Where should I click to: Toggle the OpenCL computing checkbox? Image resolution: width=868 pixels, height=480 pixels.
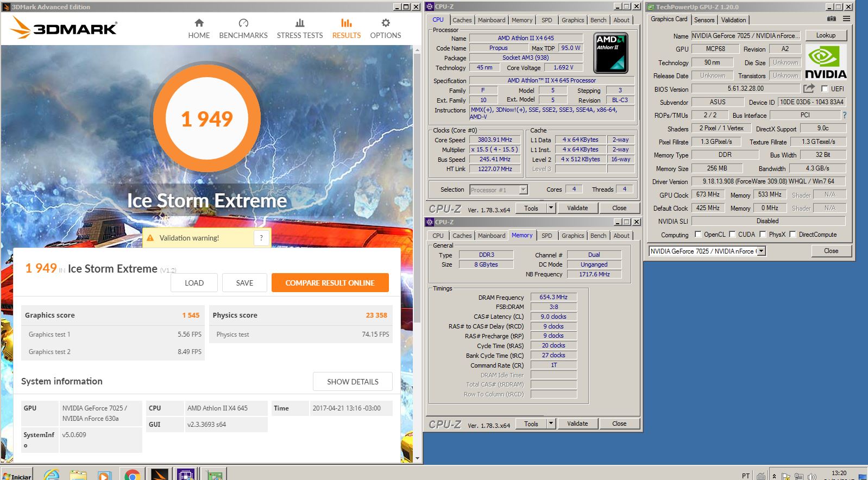click(x=699, y=235)
